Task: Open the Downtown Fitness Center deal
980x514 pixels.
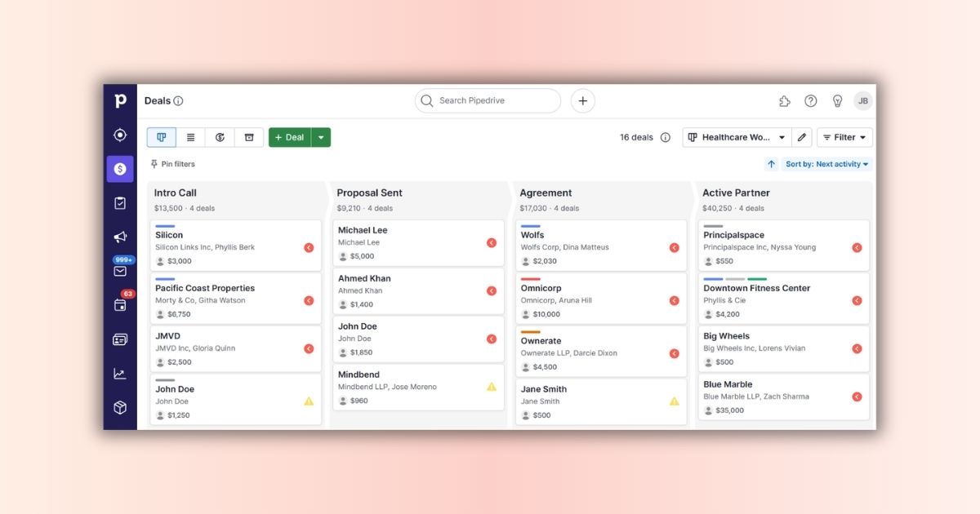Action: tap(784, 299)
